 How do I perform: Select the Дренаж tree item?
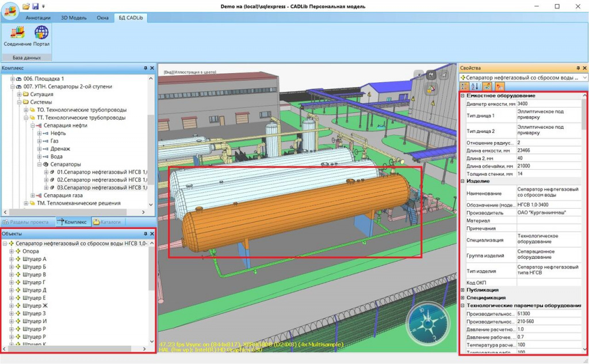click(60, 149)
